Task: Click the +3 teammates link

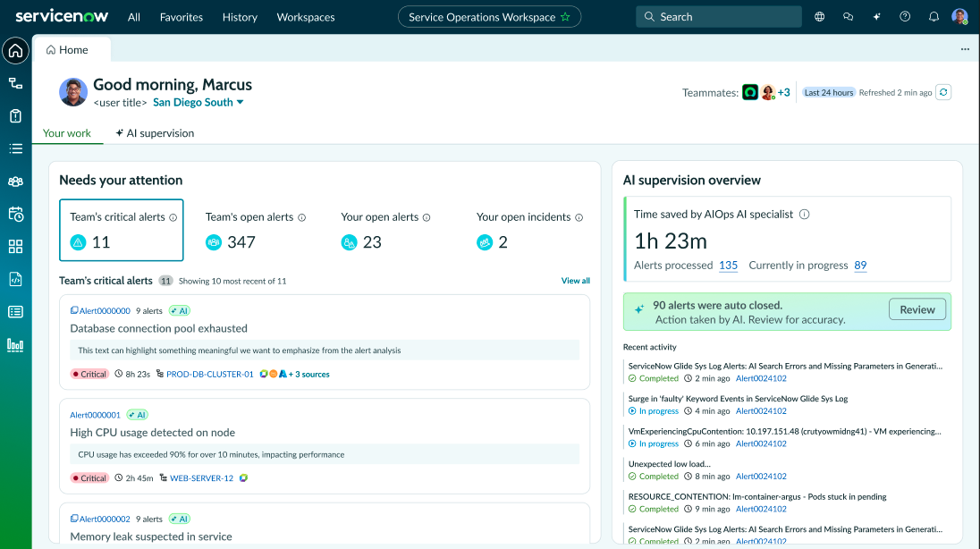Action: [x=784, y=92]
